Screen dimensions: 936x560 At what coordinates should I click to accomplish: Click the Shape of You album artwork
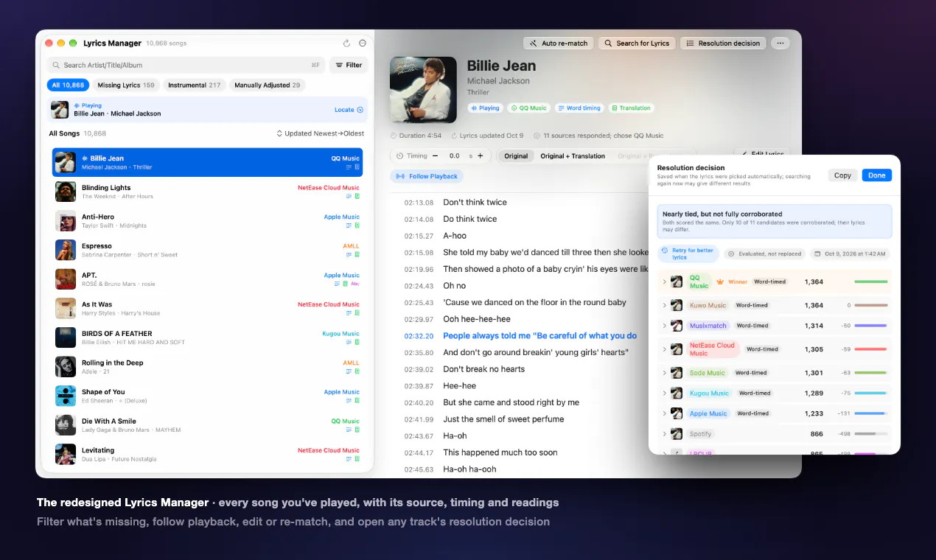coord(66,396)
